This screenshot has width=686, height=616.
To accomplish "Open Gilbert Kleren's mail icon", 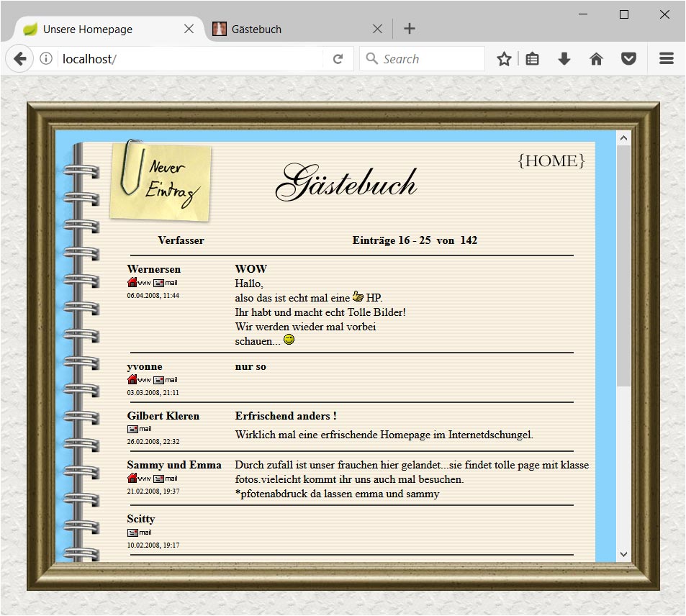I will click(139, 429).
